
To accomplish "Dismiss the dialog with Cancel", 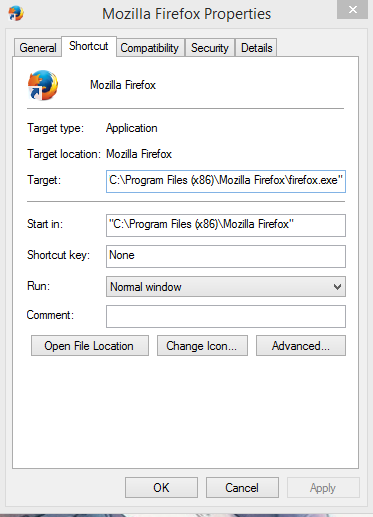I will click(x=242, y=488).
